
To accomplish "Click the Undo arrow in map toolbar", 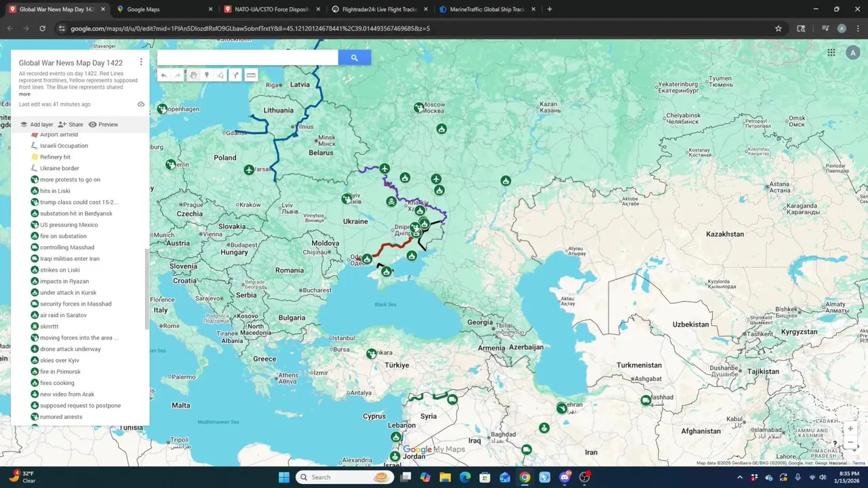I will (163, 75).
